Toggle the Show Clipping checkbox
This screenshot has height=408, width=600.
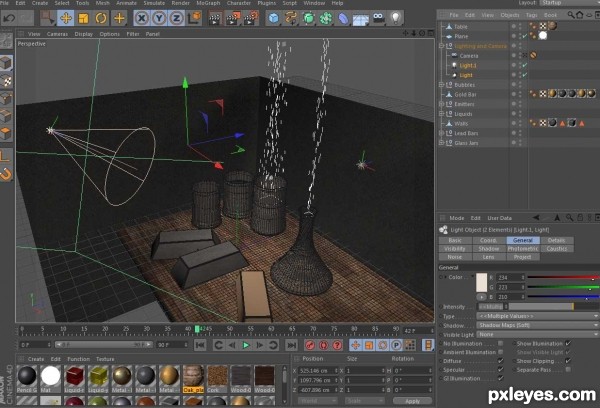click(x=568, y=361)
